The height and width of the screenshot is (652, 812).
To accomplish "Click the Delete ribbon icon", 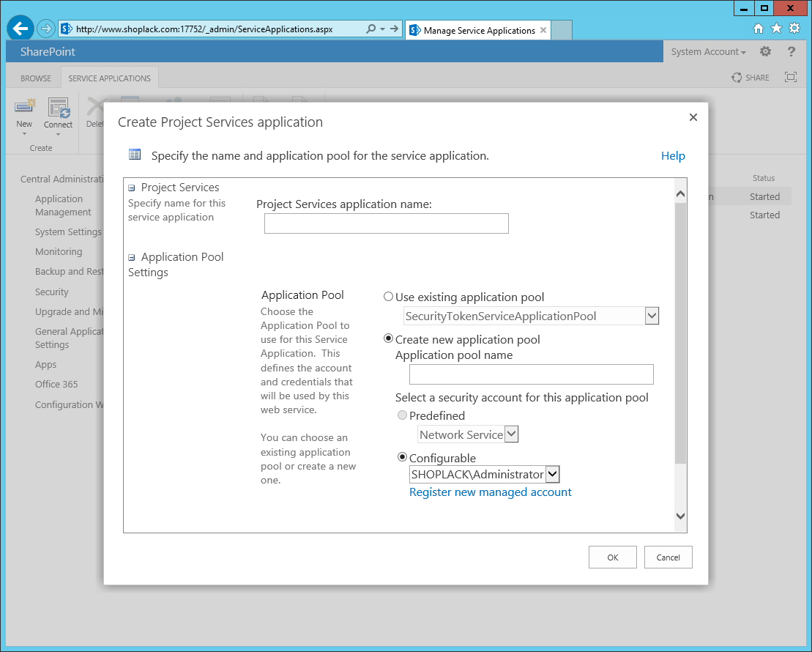I will [95, 107].
